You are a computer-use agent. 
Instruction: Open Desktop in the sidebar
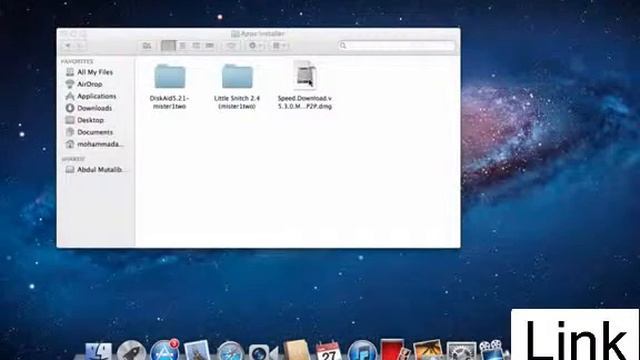[x=90, y=120]
